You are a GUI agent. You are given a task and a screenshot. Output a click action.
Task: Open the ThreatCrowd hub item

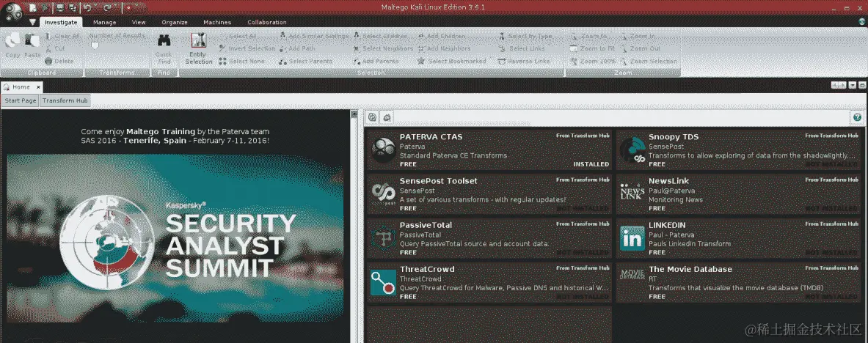point(489,283)
